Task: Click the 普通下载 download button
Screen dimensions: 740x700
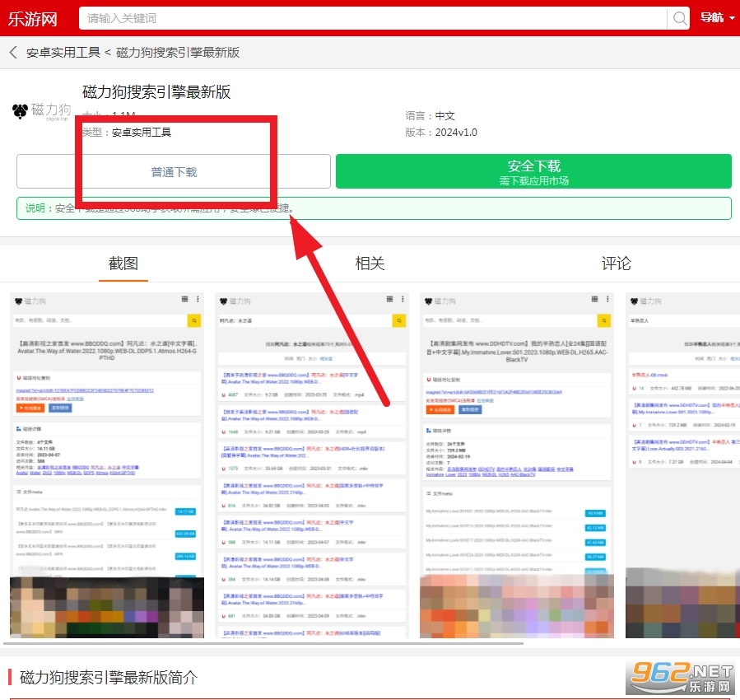Action: [x=174, y=170]
